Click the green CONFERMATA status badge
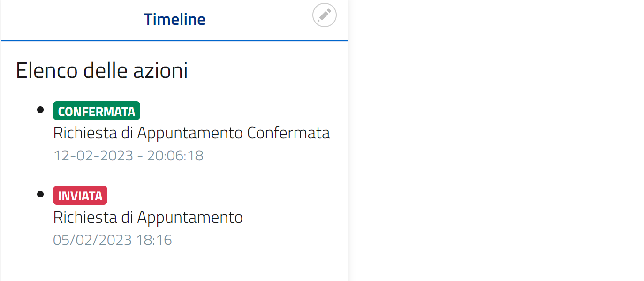This screenshot has width=644, height=281. pyautogui.click(x=97, y=111)
